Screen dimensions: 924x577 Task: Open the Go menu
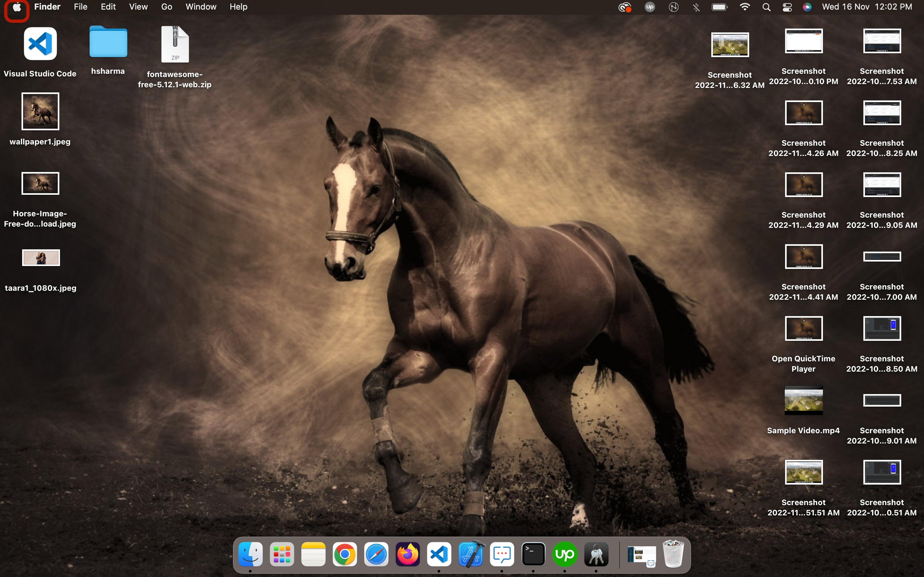(x=166, y=7)
